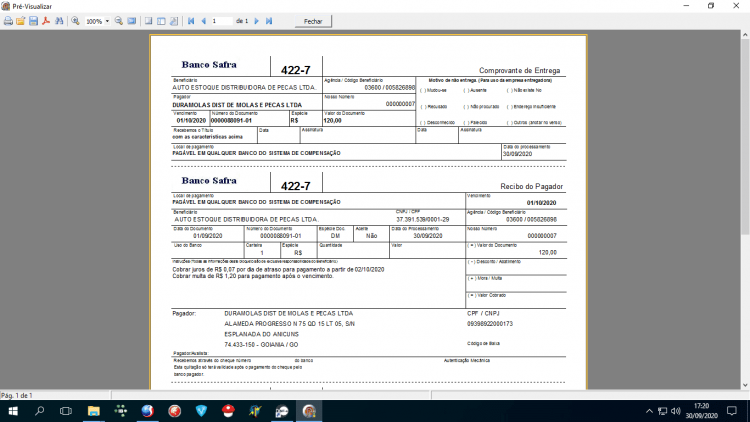The image size is (750, 422).
Task: Click 'ALAMEDA PROGRESSO' address line
Action: 289,324
